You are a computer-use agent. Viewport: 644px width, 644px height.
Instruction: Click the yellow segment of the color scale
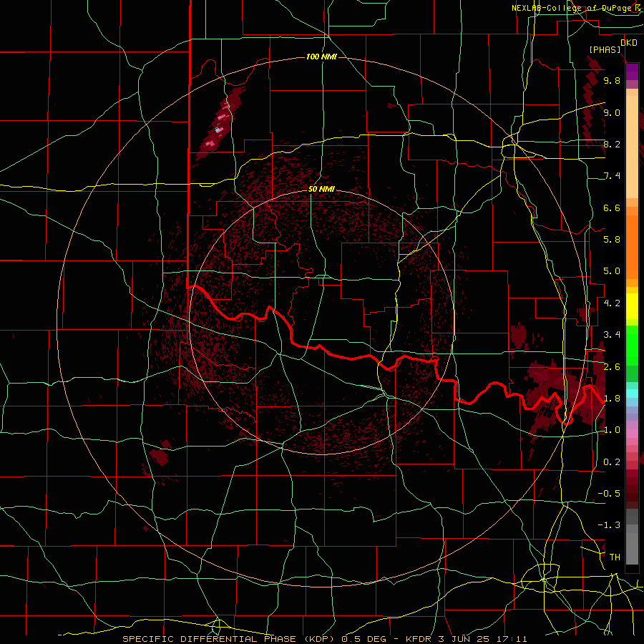pyautogui.click(x=632, y=306)
